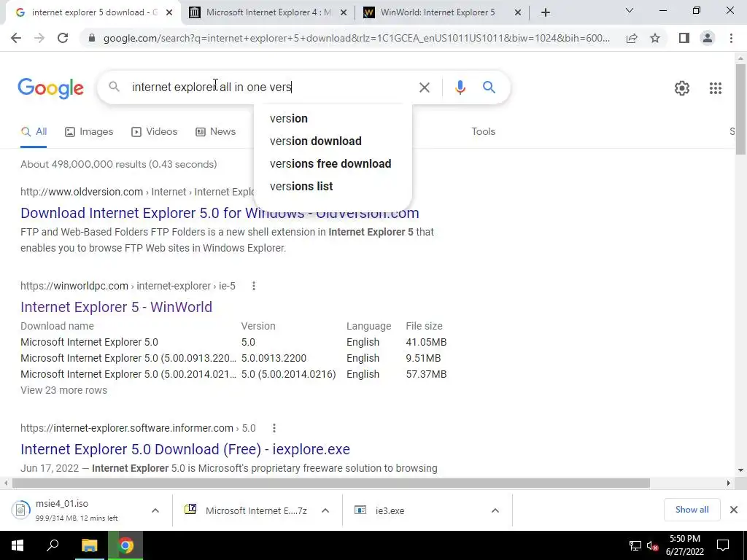Select the All search tab

pos(34,132)
